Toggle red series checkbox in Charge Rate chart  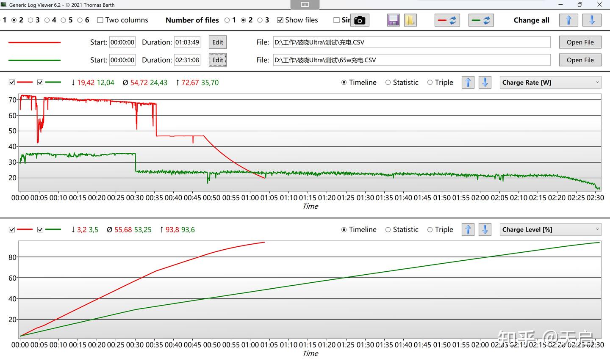pos(12,83)
